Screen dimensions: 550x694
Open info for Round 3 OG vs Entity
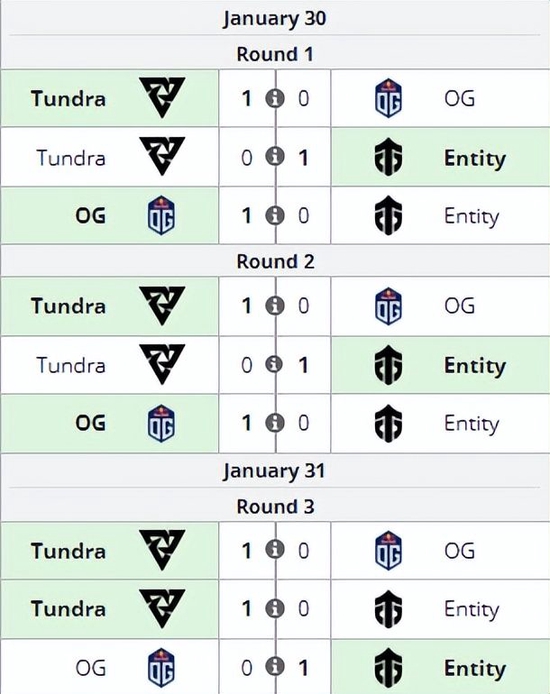275,667
